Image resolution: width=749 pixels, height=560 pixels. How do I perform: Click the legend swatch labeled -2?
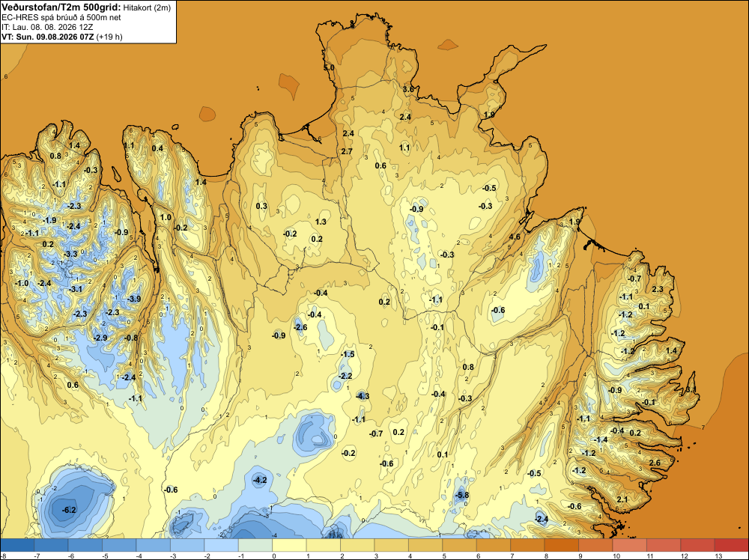[x=221, y=545]
